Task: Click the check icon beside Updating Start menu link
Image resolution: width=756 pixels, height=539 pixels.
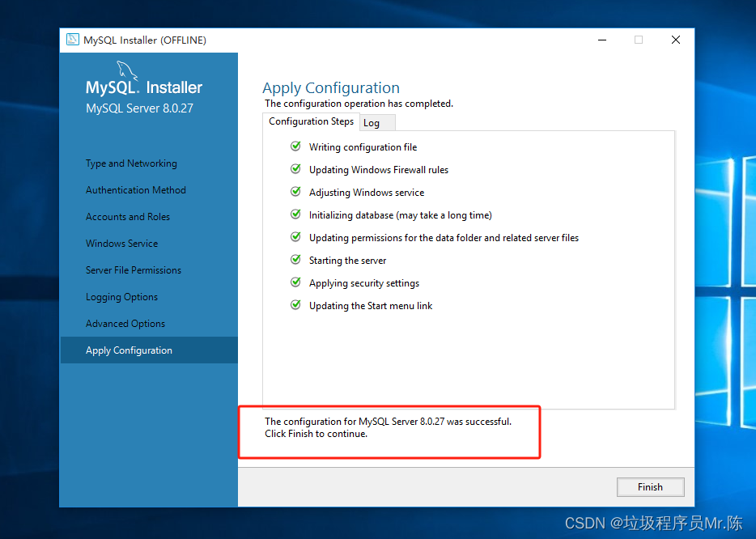Action: click(x=295, y=304)
